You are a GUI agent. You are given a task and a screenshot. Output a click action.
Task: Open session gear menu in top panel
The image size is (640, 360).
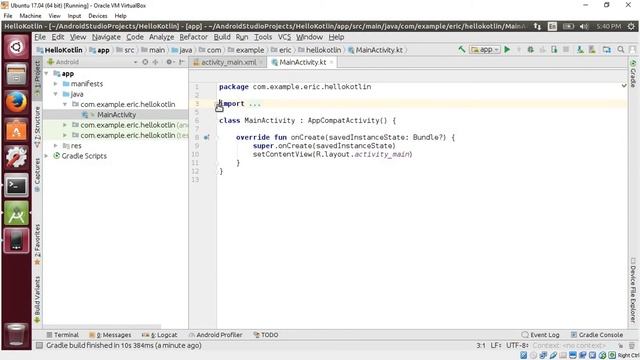tap(631, 27)
